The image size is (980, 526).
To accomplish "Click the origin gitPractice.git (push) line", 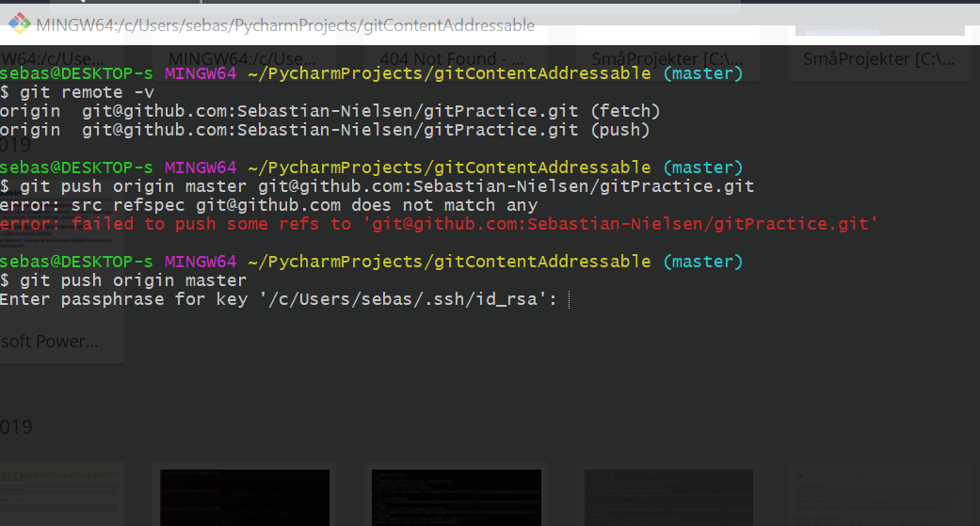I will pyautogui.click(x=325, y=130).
